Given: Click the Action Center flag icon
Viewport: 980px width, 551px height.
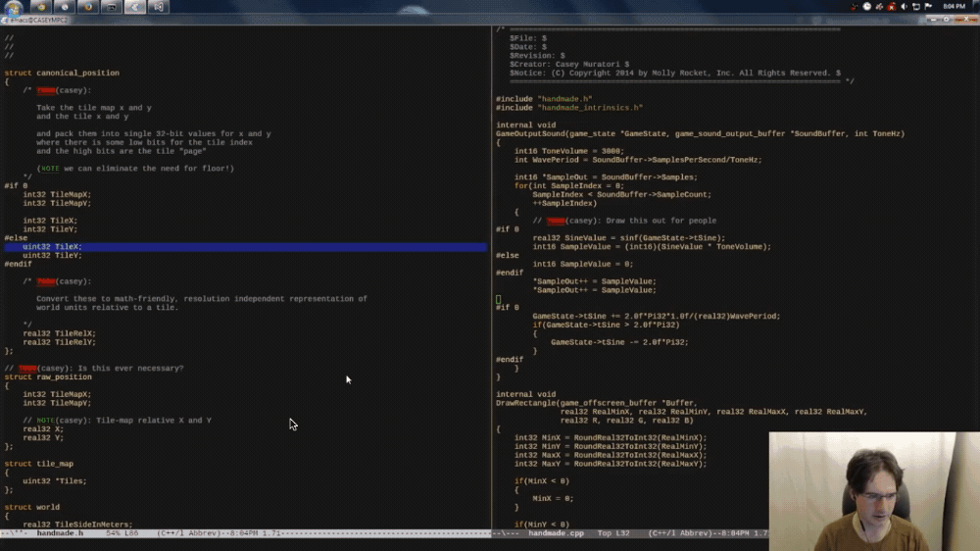Looking at the screenshot, I should pyautogui.click(x=928, y=7).
